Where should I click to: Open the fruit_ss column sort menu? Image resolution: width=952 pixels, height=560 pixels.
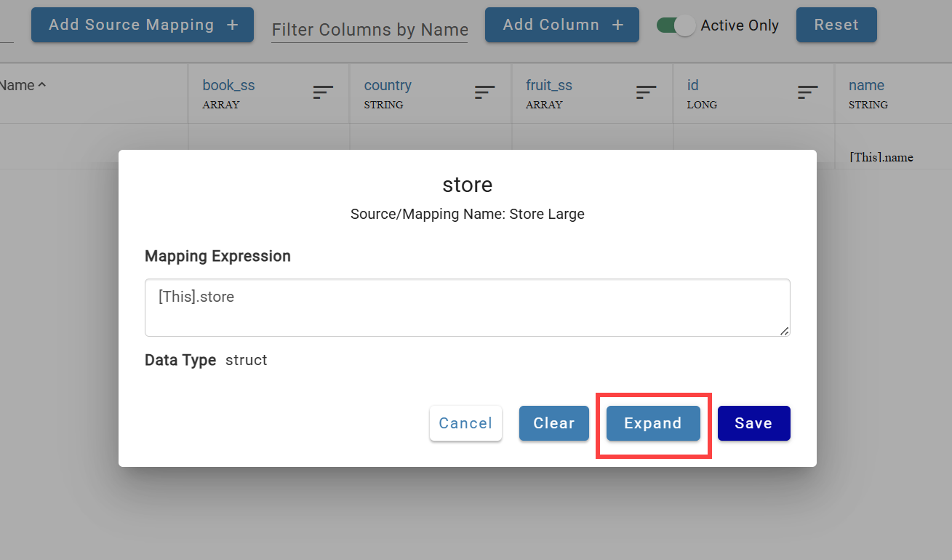tap(646, 92)
